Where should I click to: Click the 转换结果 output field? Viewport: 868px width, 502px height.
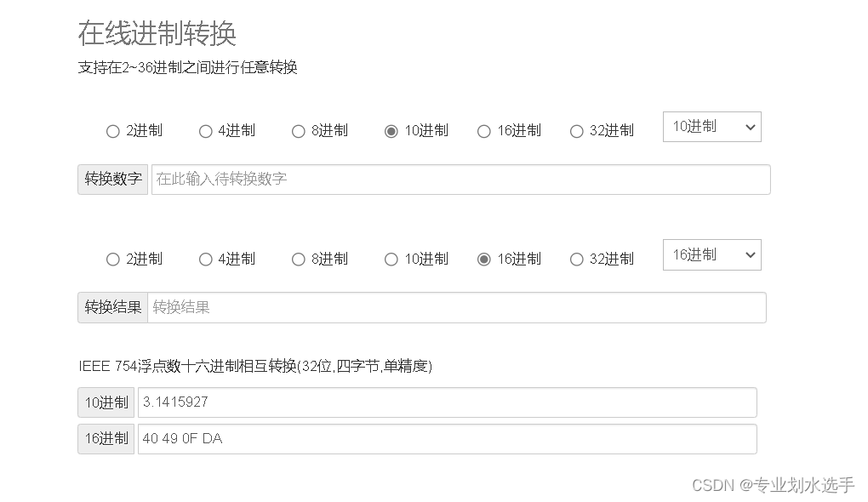[x=457, y=308]
